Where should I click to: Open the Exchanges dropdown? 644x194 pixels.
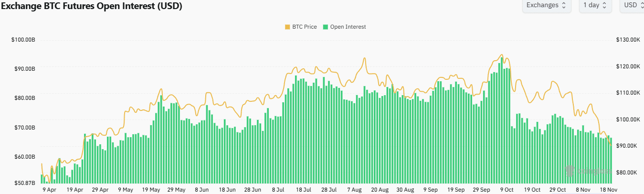coord(546,5)
